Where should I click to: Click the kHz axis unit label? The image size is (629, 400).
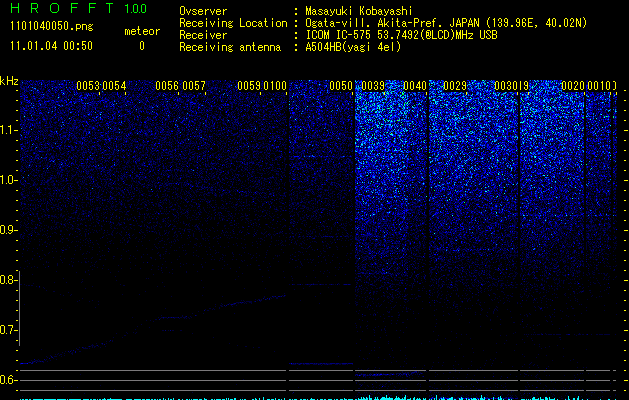[9, 81]
